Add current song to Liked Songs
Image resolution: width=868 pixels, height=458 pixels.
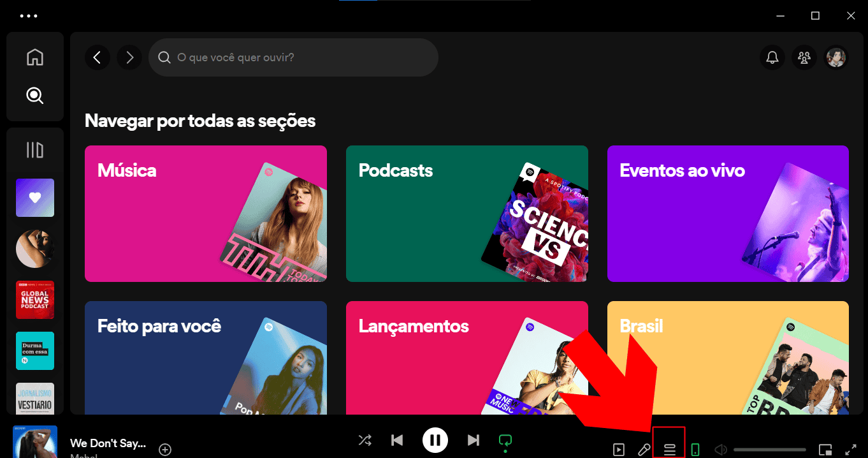[x=165, y=450]
